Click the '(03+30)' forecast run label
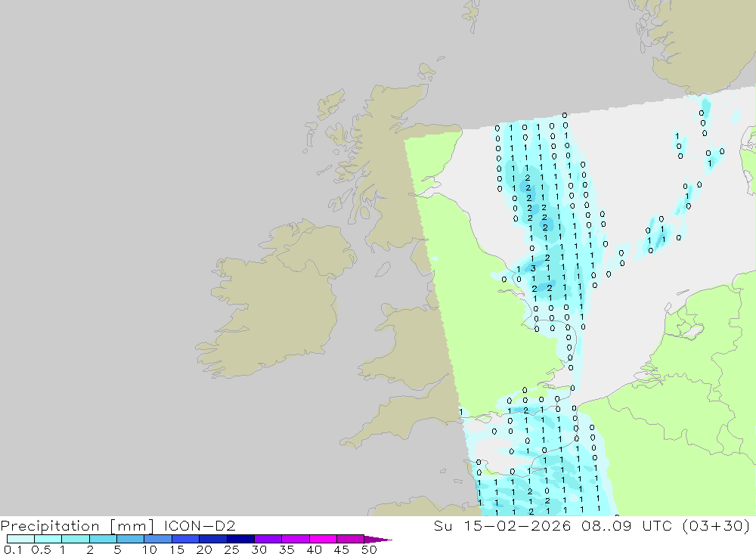The image size is (756, 554). [716, 525]
